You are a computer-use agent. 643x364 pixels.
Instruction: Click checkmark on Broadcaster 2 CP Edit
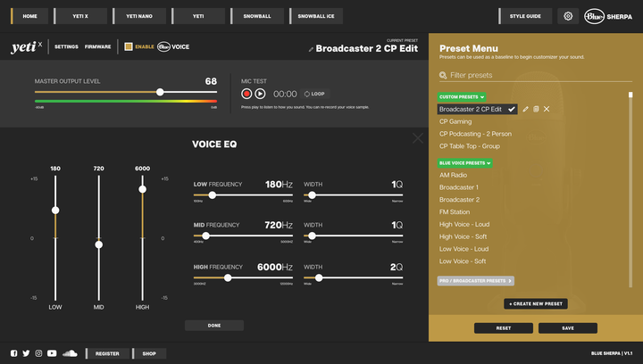(512, 109)
